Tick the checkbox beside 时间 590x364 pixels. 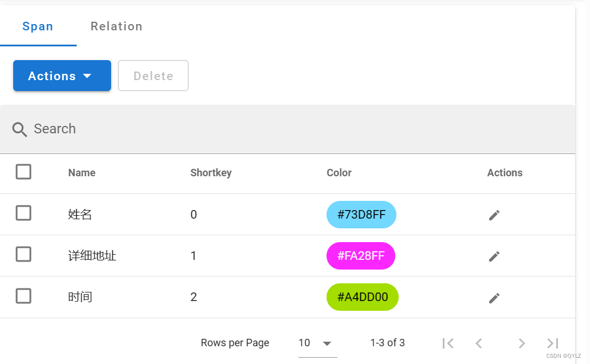coord(23,296)
